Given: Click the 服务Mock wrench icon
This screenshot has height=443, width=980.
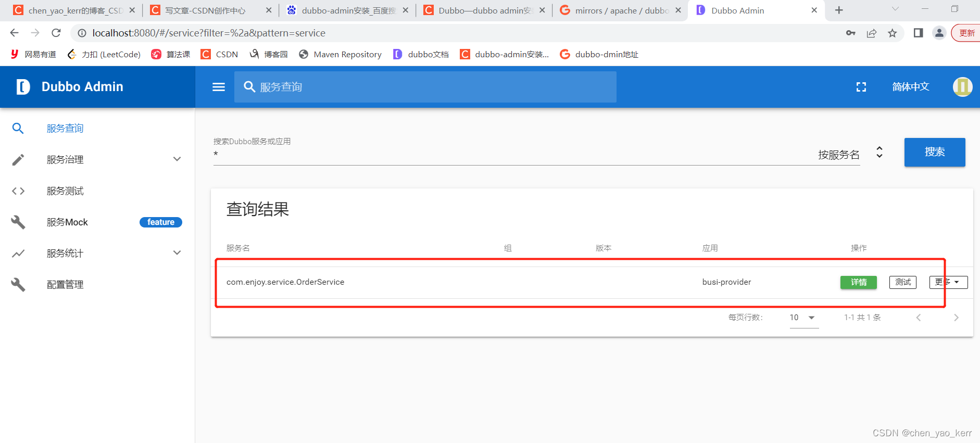Looking at the screenshot, I should point(18,222).
